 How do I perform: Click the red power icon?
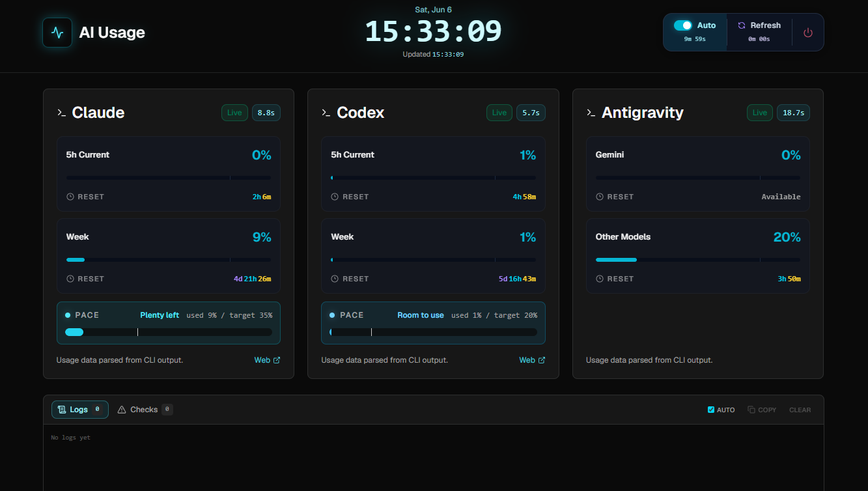[x=808, y=33]
